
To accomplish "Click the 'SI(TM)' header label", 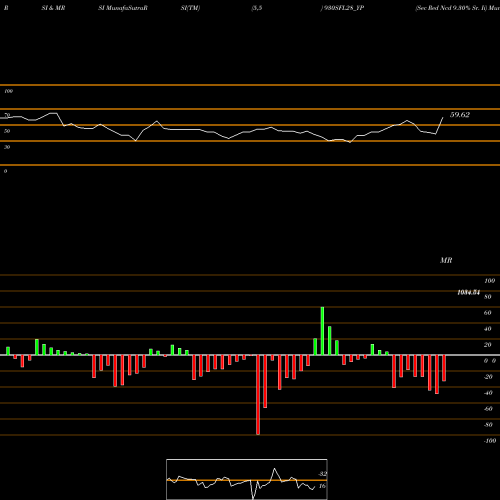I will 190,8.
